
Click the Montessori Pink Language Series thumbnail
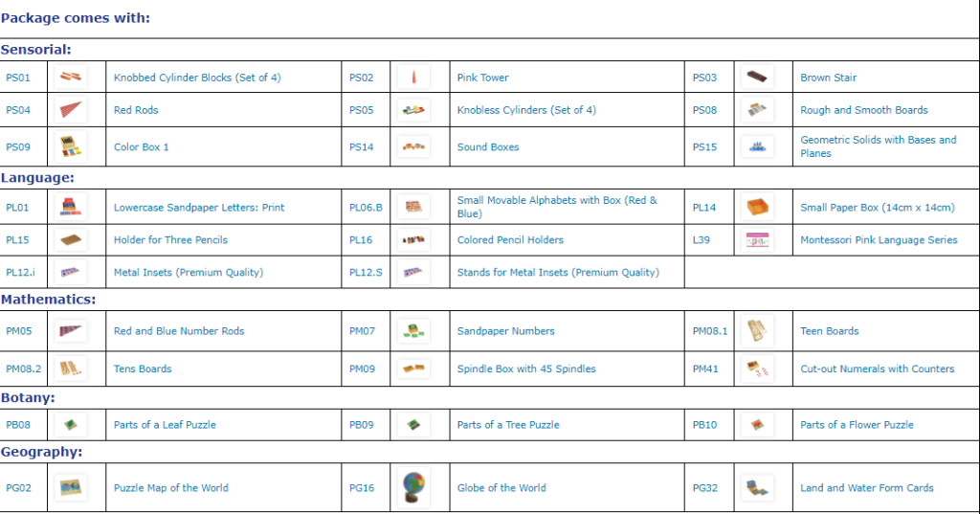757,240
